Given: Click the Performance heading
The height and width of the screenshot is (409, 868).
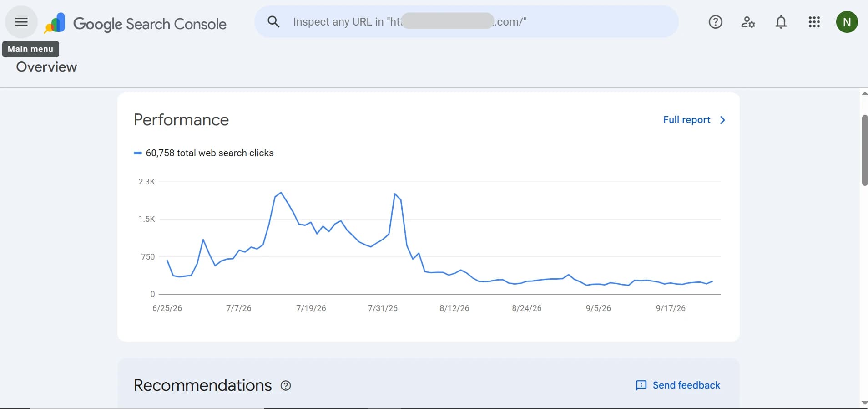Looking at the screenshot, I should 181,120.
